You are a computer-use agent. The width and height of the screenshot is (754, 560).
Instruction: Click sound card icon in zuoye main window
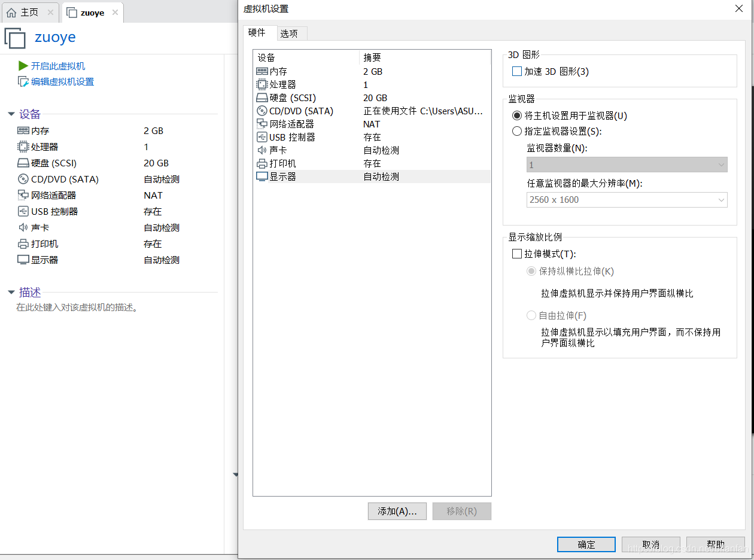pos(23,227)
